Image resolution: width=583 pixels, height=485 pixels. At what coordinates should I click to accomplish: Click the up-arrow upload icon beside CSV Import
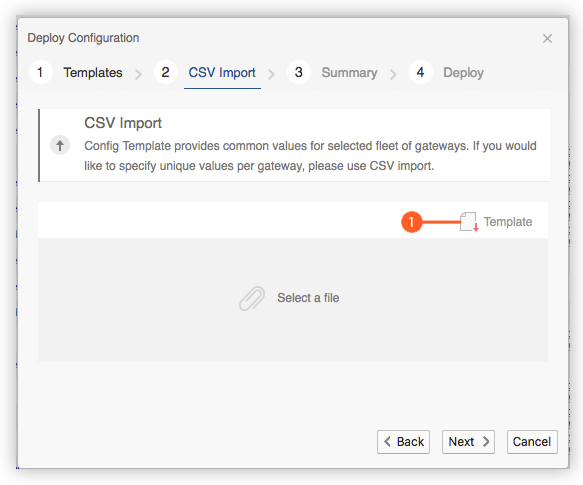(60, 145)
